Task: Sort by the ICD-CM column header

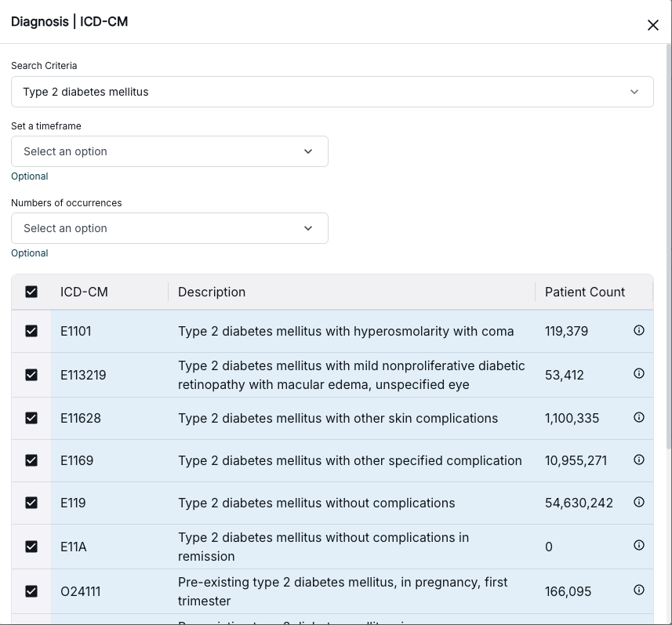Action: pyautogui.click(x=84, y=292)
